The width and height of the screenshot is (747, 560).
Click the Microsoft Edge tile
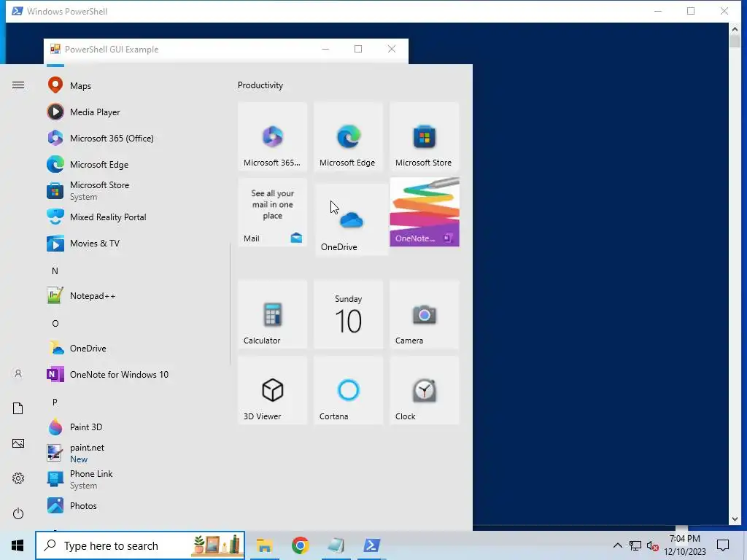(348, 136)
